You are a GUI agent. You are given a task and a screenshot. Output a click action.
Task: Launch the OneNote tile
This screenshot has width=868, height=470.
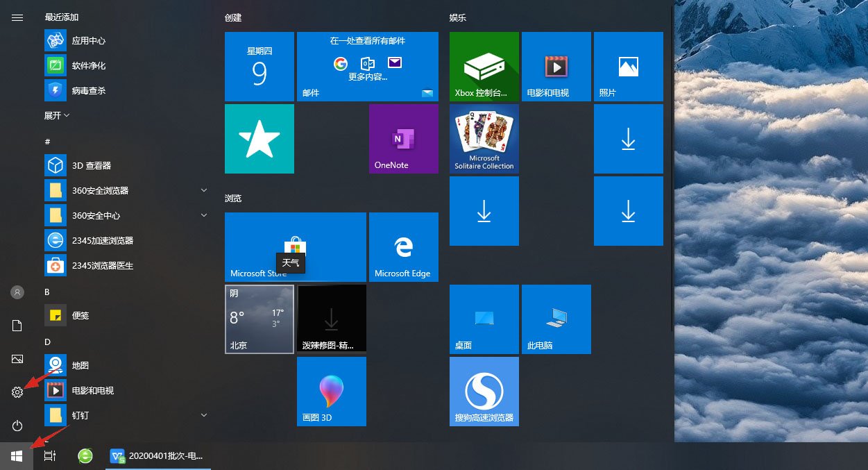point(403,139)
